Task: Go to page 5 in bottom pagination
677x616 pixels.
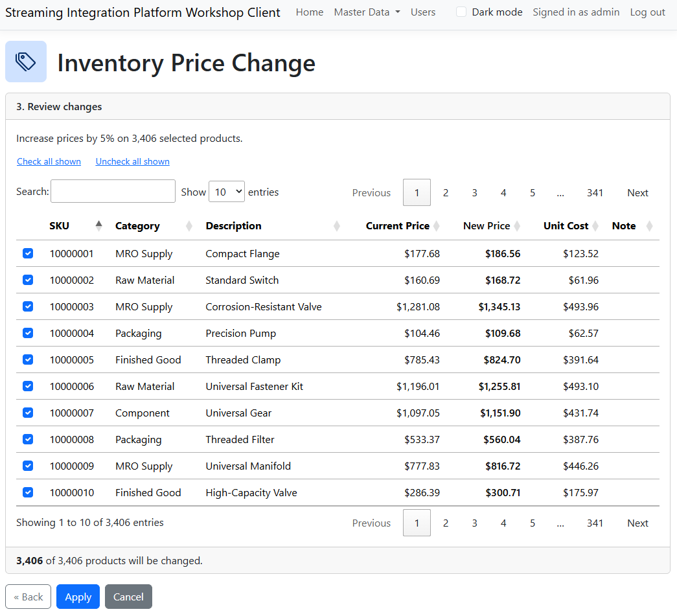Action: pos(533,523)
